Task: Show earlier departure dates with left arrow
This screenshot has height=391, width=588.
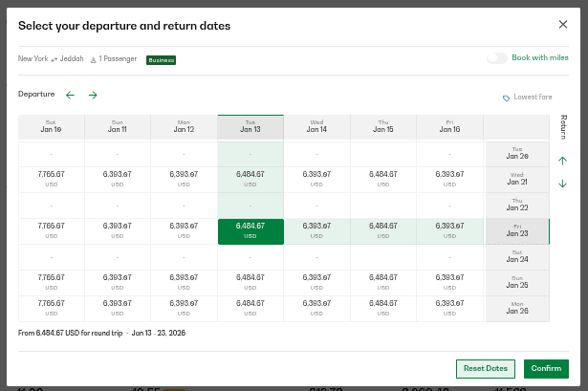Action: coord(70,95)
